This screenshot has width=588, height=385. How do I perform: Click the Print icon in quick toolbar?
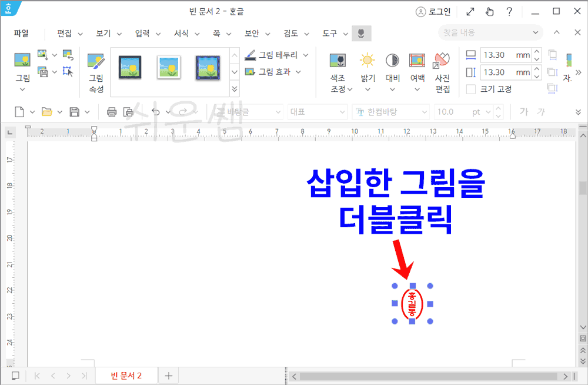(111, 111)
